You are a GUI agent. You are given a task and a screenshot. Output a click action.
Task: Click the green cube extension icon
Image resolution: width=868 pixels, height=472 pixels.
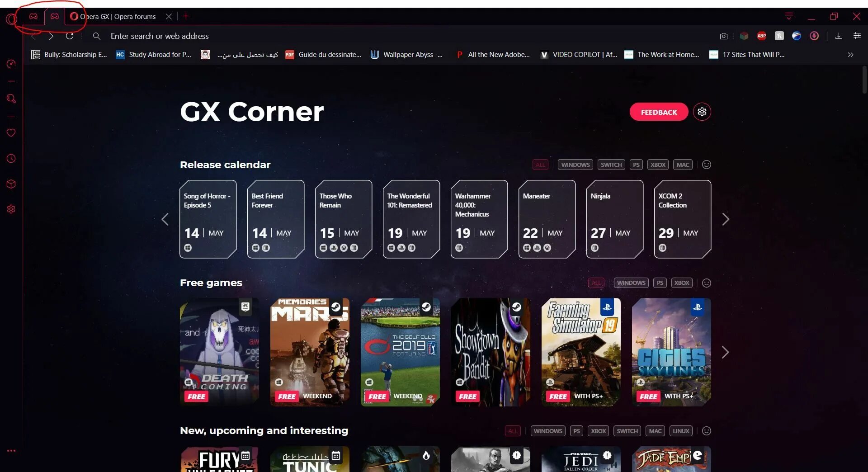click(744, 36)
